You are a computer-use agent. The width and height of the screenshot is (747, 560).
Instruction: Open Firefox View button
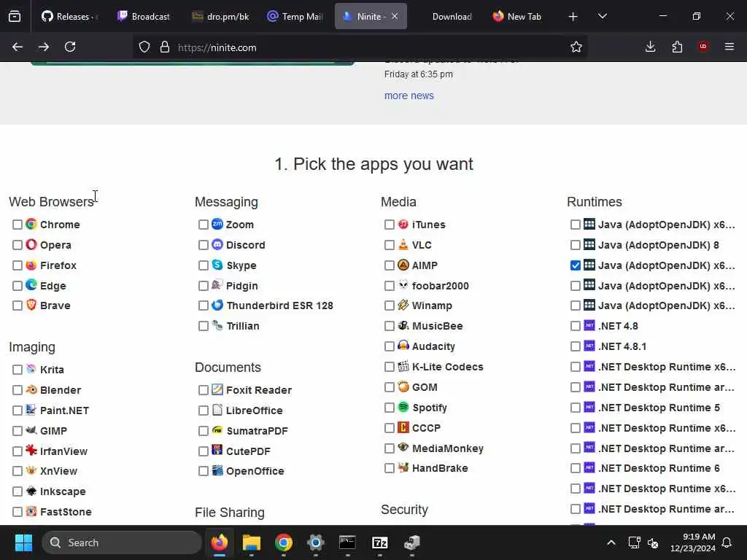(x=15, y=16)
